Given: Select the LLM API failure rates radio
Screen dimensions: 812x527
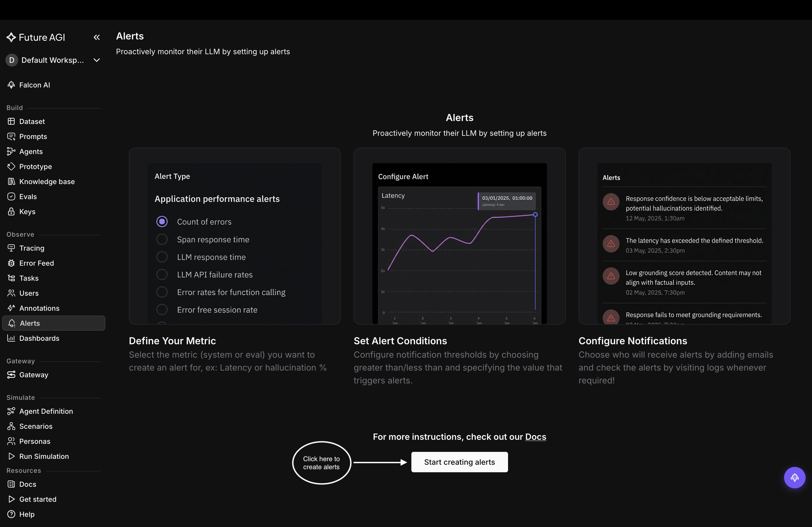Looking at the screenshot, I should [x=162, y=275].
